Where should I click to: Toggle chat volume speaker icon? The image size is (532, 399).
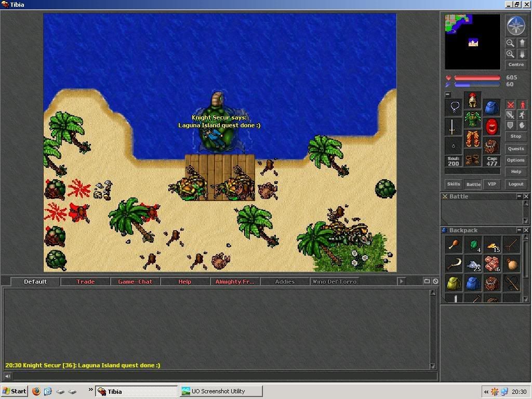[7, 376]
